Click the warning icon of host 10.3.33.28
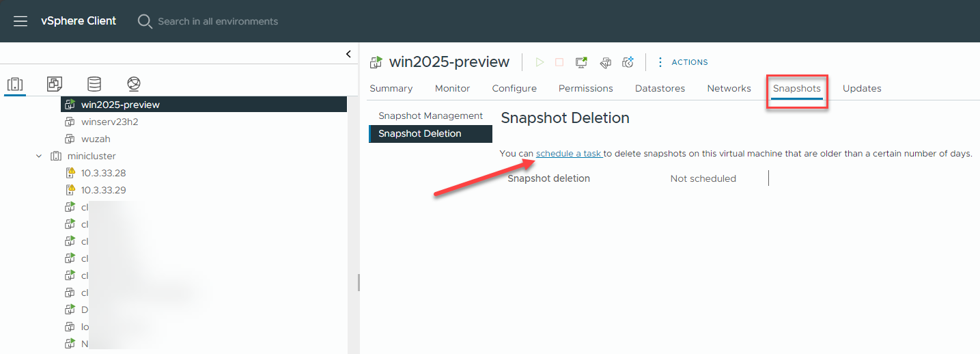 coord(70,173)
